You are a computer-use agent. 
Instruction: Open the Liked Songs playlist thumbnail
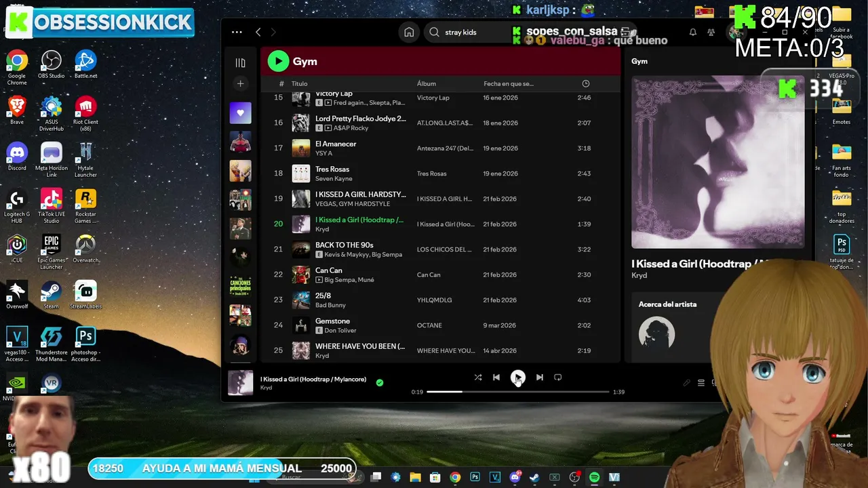(240, 113)
